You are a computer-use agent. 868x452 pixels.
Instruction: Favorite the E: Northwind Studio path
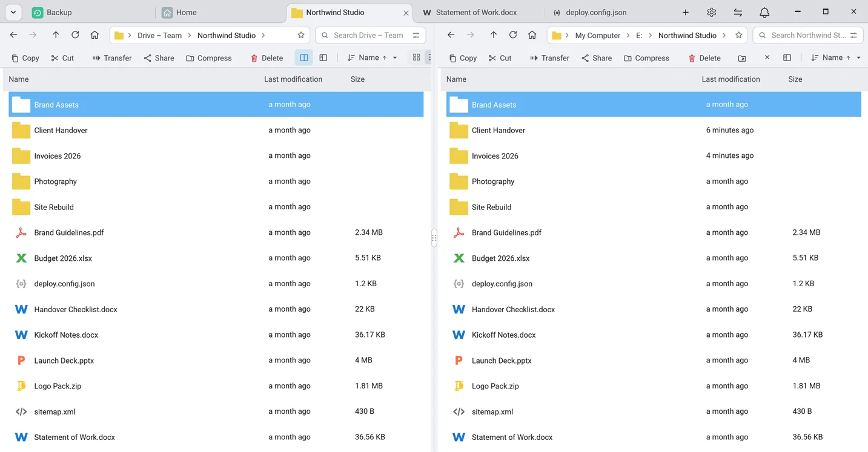[x=738, y=35]
